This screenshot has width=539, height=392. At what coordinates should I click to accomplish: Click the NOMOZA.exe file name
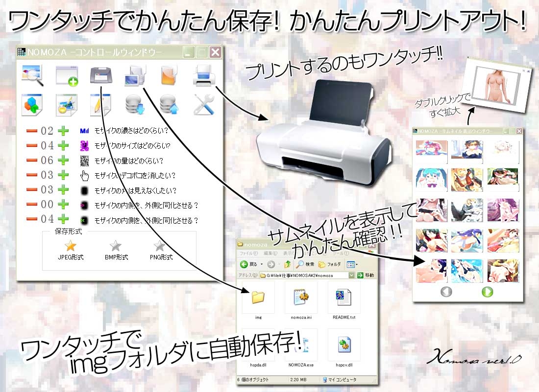pyautogui.click(x=301, y=365)
